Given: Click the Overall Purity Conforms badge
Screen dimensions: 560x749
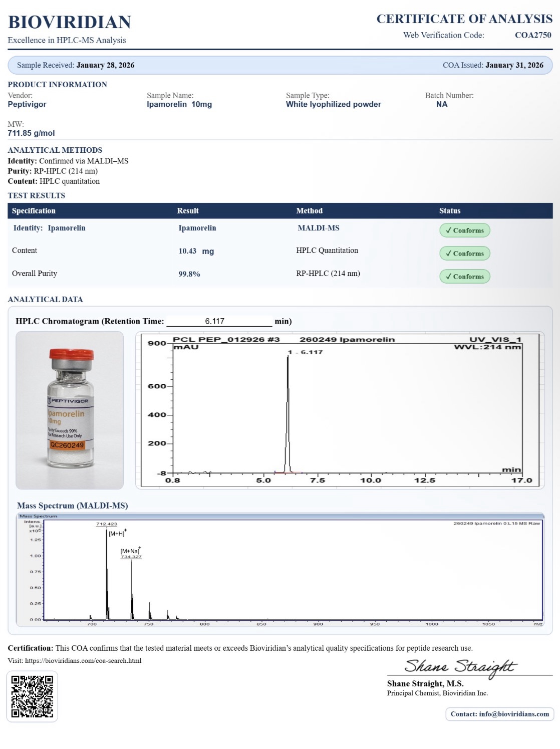Looking at the screenshot, I should [x=464, y=277].
